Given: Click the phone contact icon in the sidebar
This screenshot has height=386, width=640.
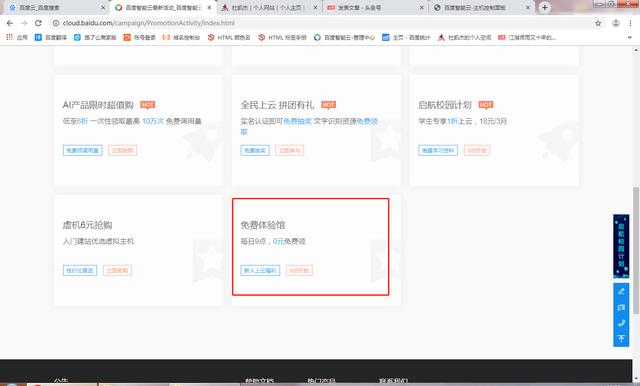Looking at the screenshot, I should click(621, 323).
